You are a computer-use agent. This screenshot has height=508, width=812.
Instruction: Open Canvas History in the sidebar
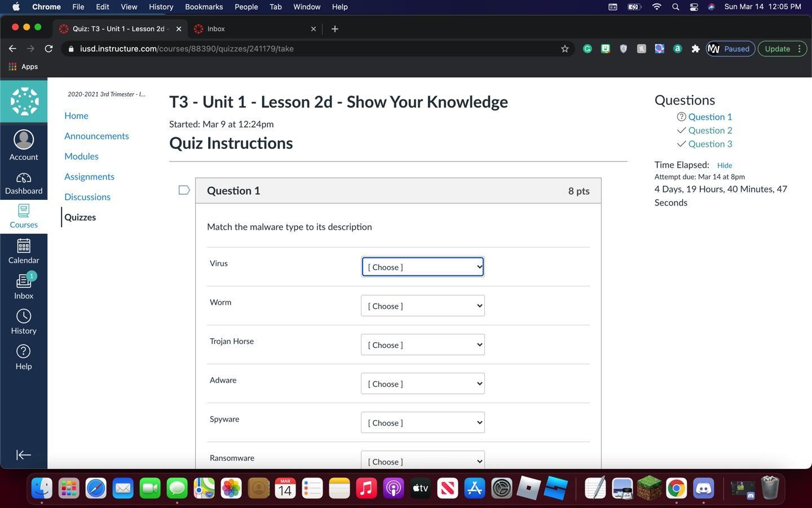24,322
